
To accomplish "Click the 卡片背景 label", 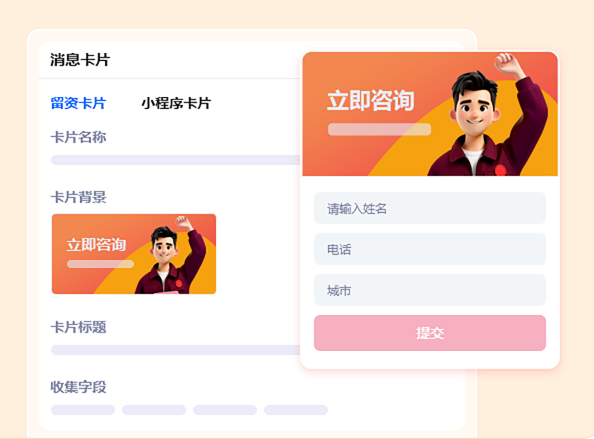I will coord(78,197).
